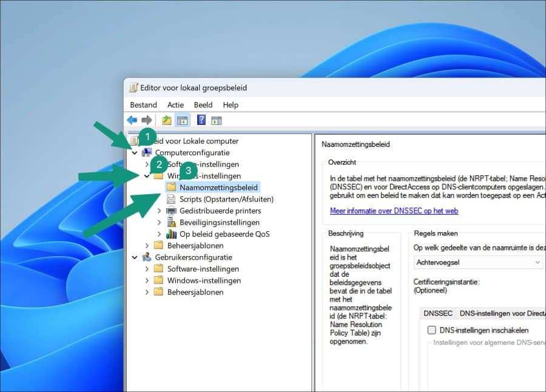Enable the DNS-instellingen inschakelen checkbox
The height and width of the screenshot is (392, 546).
(x=431, y=330)
